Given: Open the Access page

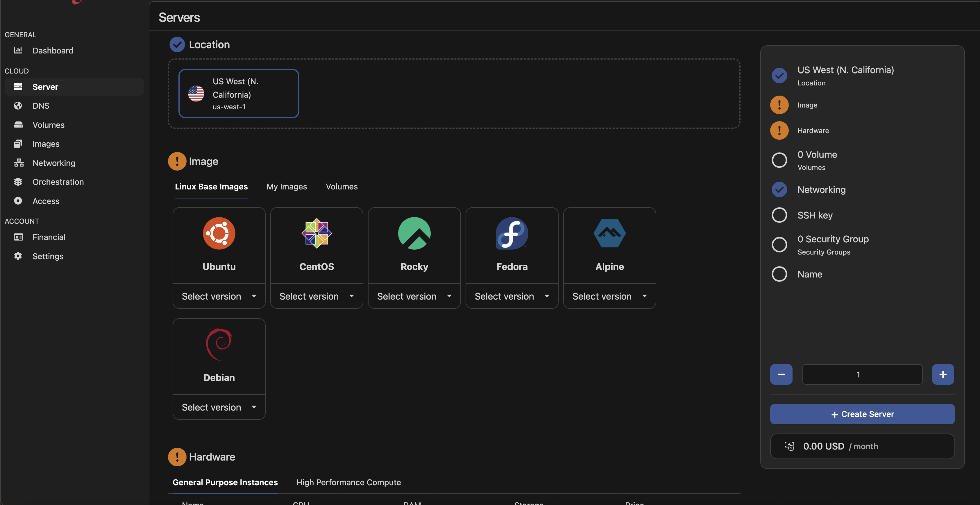Looking at the screenshot, I should tap(46, 201).
